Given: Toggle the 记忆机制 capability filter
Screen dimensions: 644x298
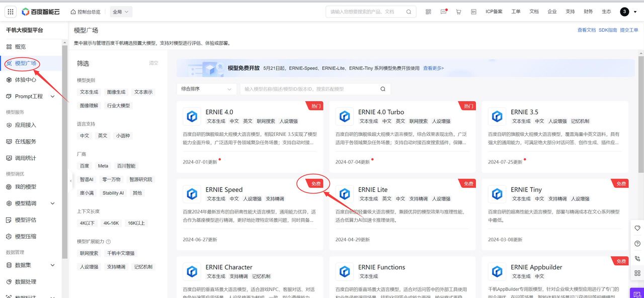Looking at the screenshot, I should pos(143,267).
